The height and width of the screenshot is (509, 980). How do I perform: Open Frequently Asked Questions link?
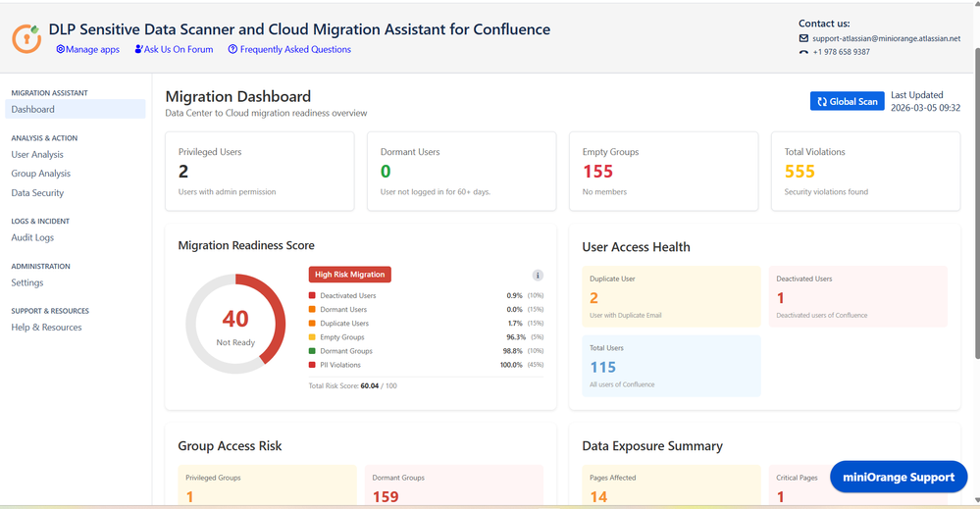tap(288, 49)
